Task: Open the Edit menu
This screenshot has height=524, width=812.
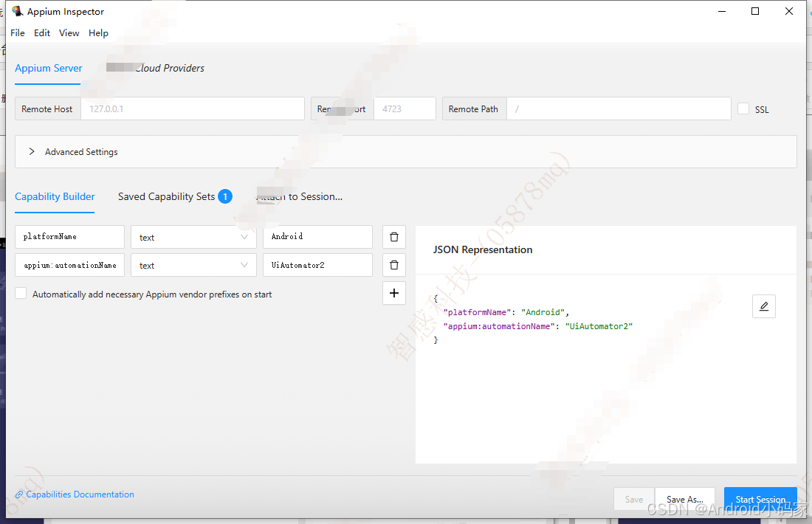Action: [42, 33]
